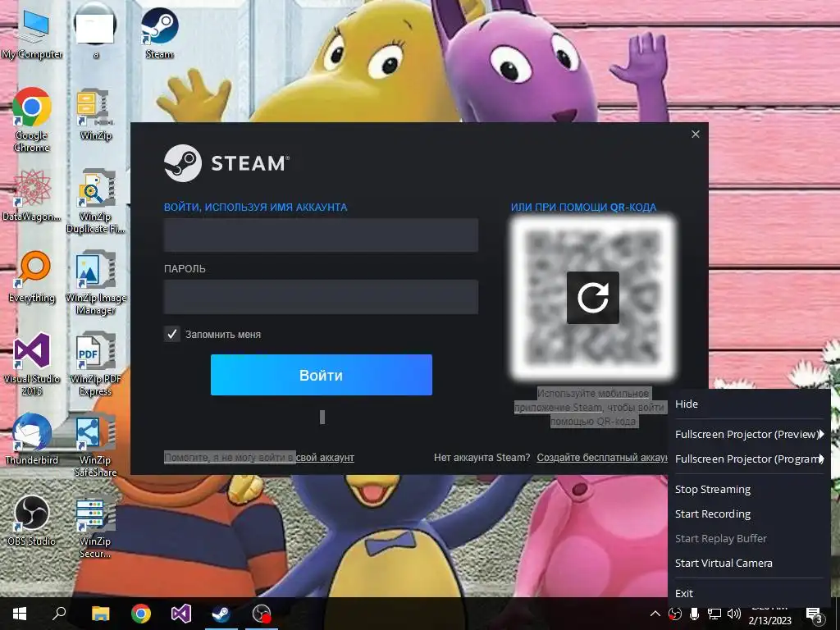Select WinZip Duplicate File Finder shortcut

coord(95,202)
